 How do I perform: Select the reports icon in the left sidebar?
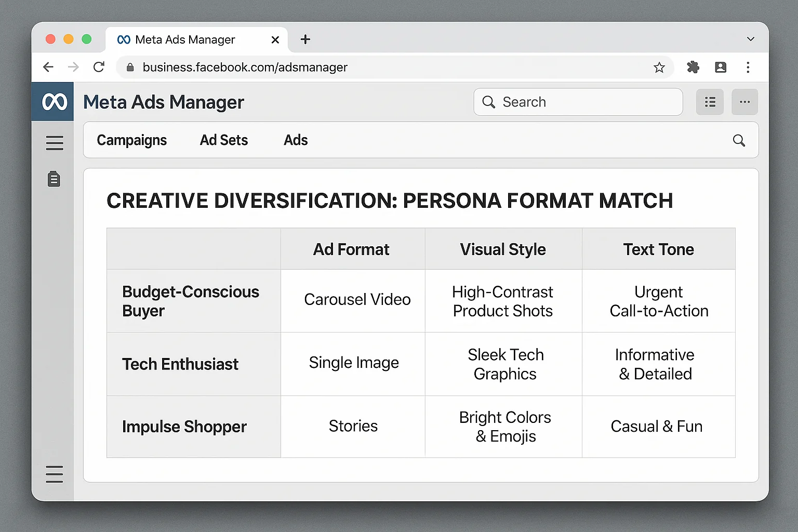[54, 179]
